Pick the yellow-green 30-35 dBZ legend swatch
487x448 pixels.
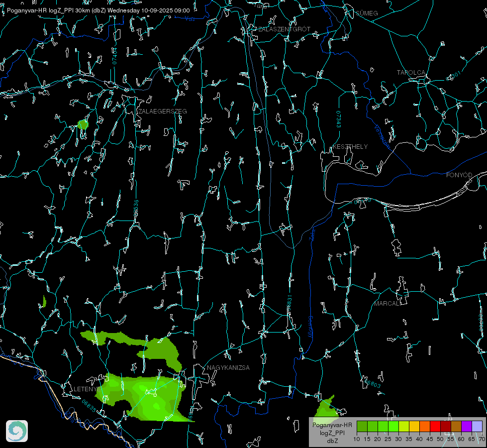click(x=404, y=426)
